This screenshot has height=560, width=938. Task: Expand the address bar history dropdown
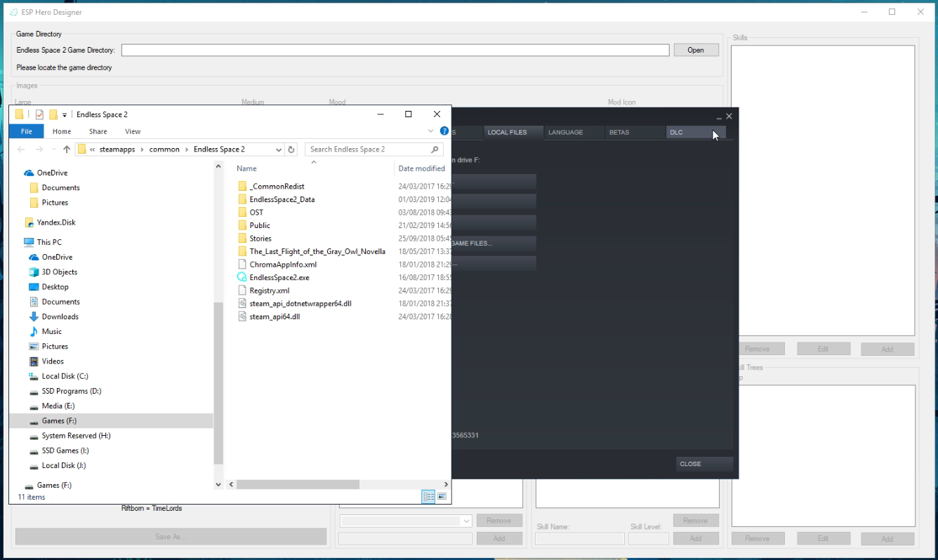point(279,149)
